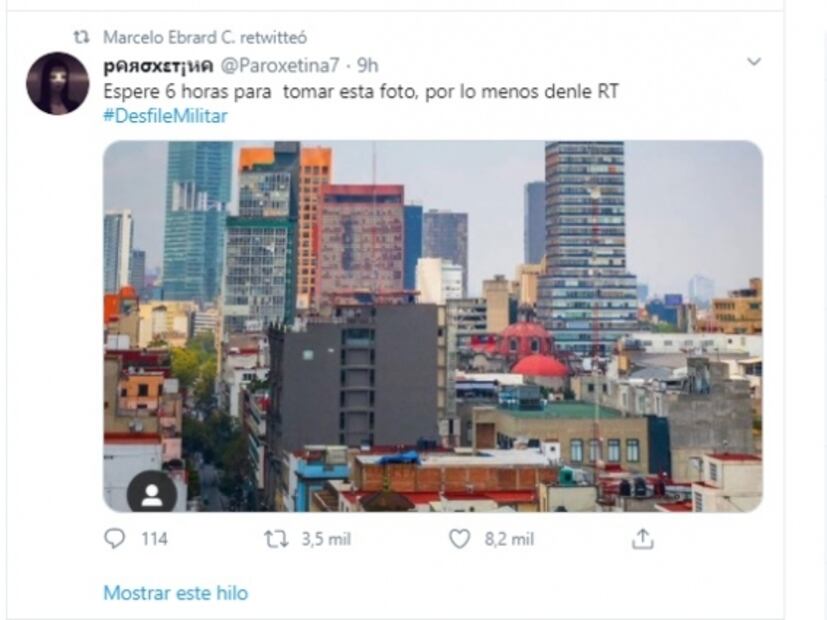Viewport: 827px width, 620px height.
Task: Click the @Paroxetina7 handle
Action: point(280,65)
